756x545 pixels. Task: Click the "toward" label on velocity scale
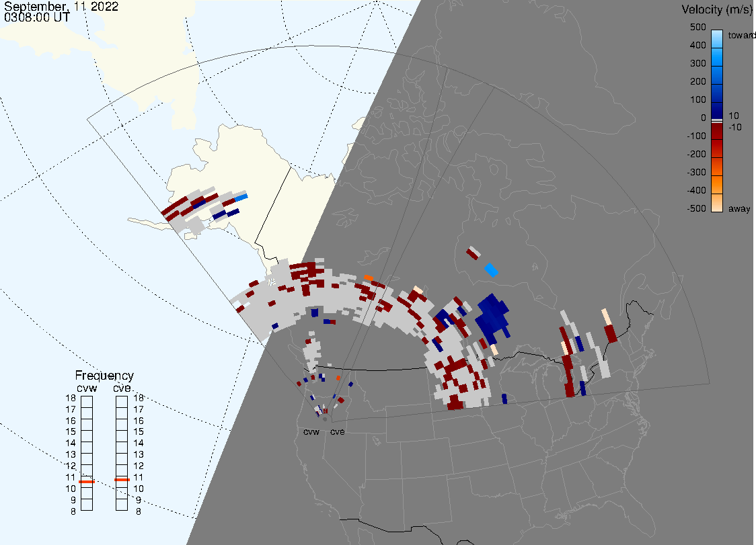[x=741, y=35]
